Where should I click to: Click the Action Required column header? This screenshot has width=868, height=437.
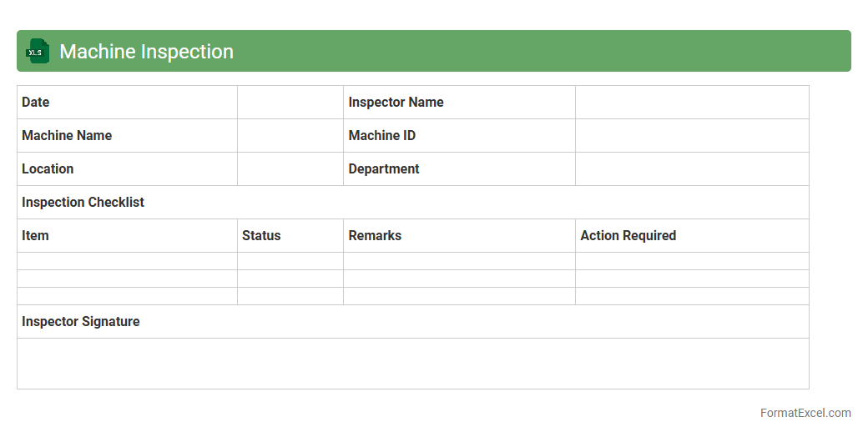[628, 236]
